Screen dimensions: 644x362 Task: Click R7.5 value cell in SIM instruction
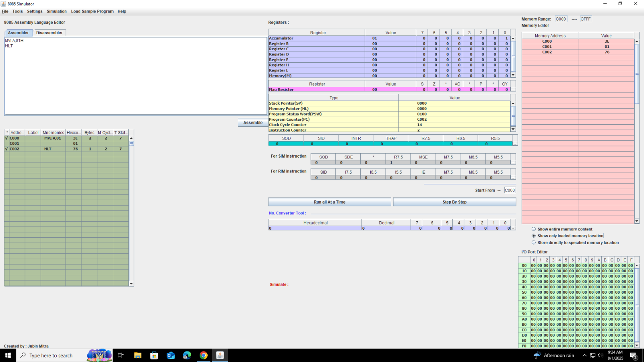(398, 162)
